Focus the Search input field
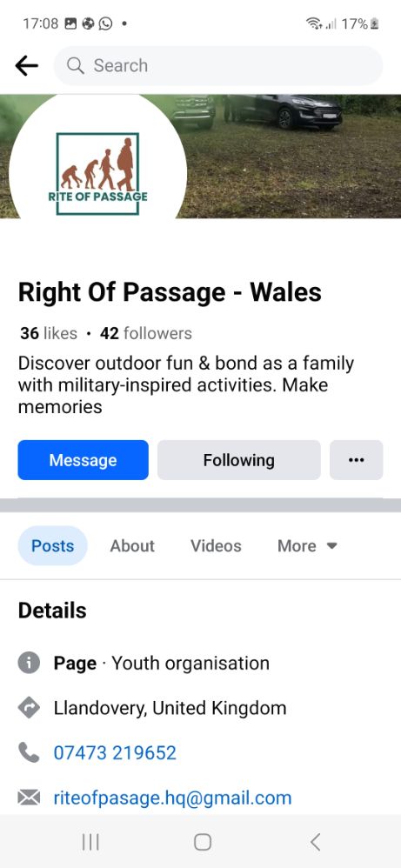 point(218,66)
